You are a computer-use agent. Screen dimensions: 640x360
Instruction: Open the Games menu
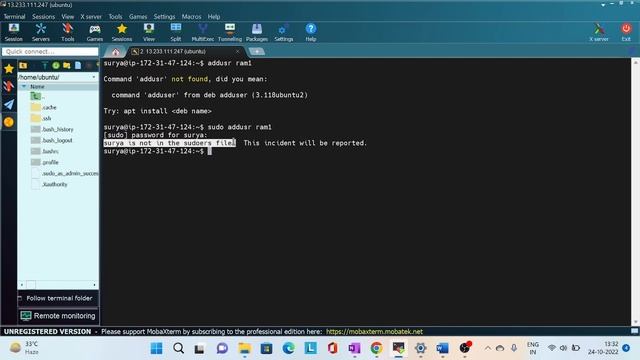tap(138, 17)
